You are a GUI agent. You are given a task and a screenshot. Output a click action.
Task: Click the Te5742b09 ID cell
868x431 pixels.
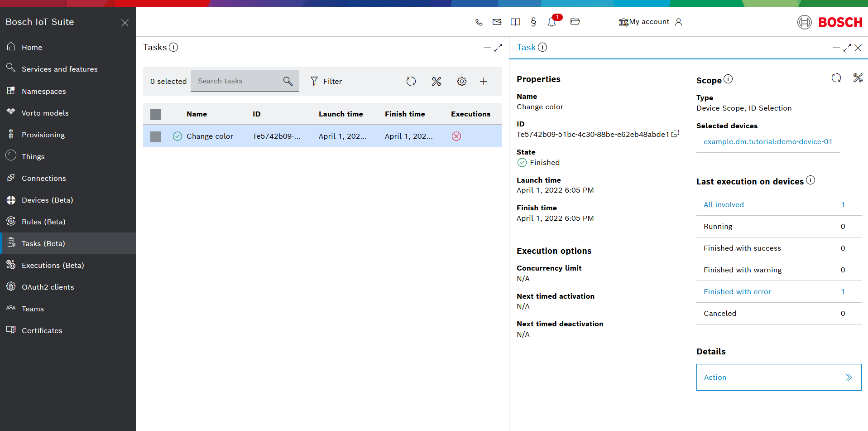[x=277, y=136]
